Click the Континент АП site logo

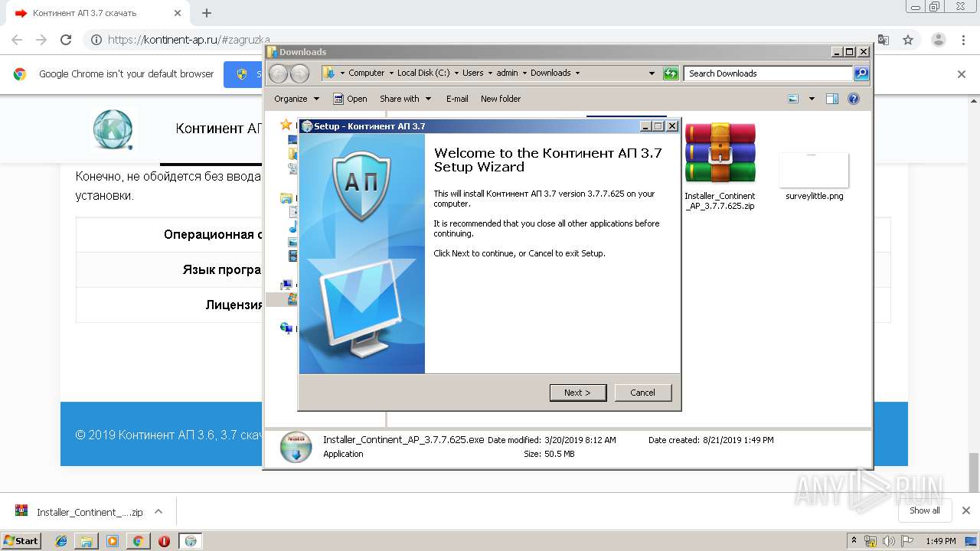pyautogui.click(x=113, y=129)
